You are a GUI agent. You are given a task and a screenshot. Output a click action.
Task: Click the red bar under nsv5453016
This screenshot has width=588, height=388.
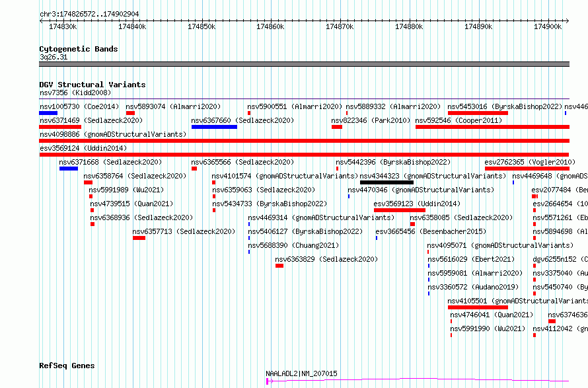point(478,113)
